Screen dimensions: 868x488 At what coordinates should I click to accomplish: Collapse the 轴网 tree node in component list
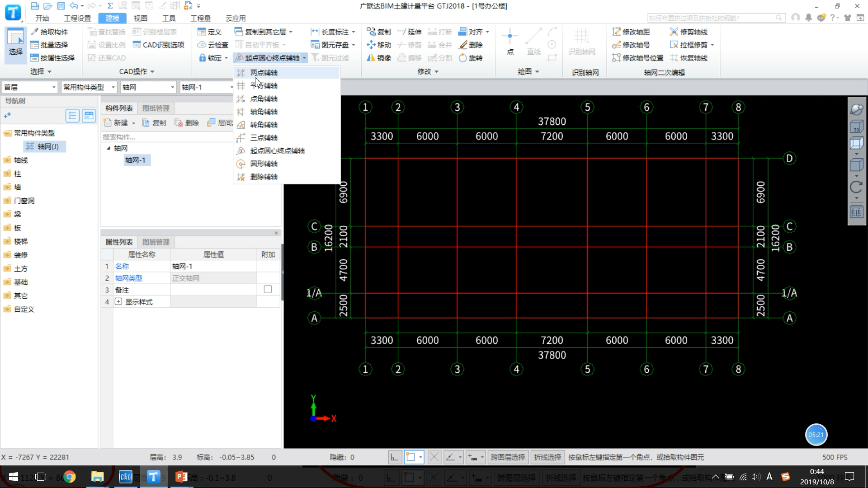108,148
